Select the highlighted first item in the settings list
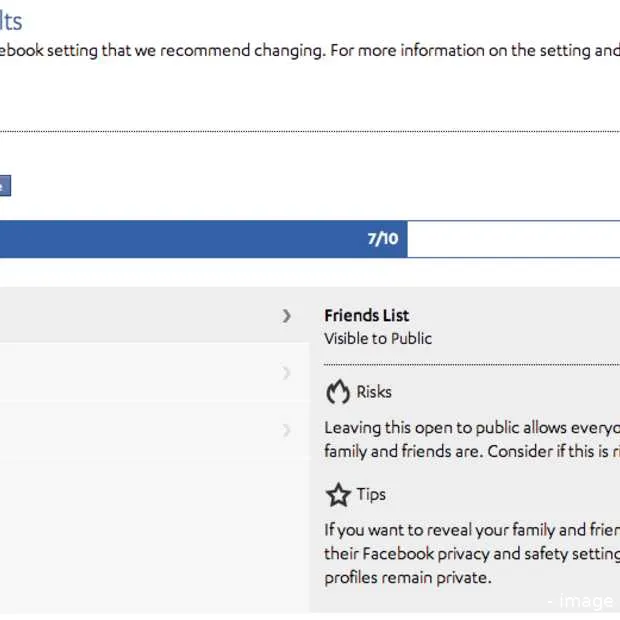620x620 pixels. 140,316
